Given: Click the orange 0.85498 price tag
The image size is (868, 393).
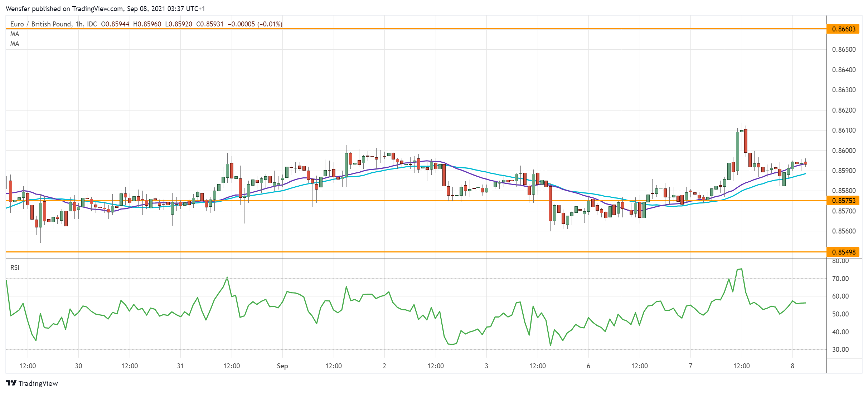Looking at the screenshot, I should [843, 252].
